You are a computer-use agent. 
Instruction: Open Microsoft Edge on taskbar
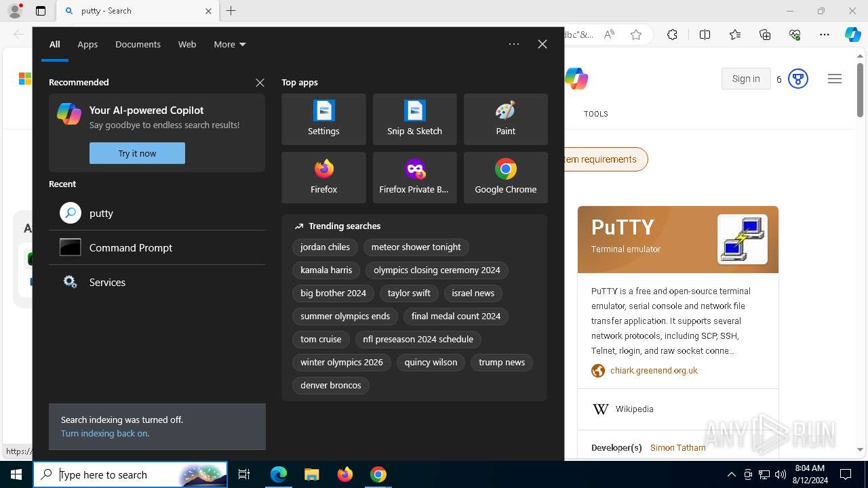pyautogui.click(x=279, y=474)
